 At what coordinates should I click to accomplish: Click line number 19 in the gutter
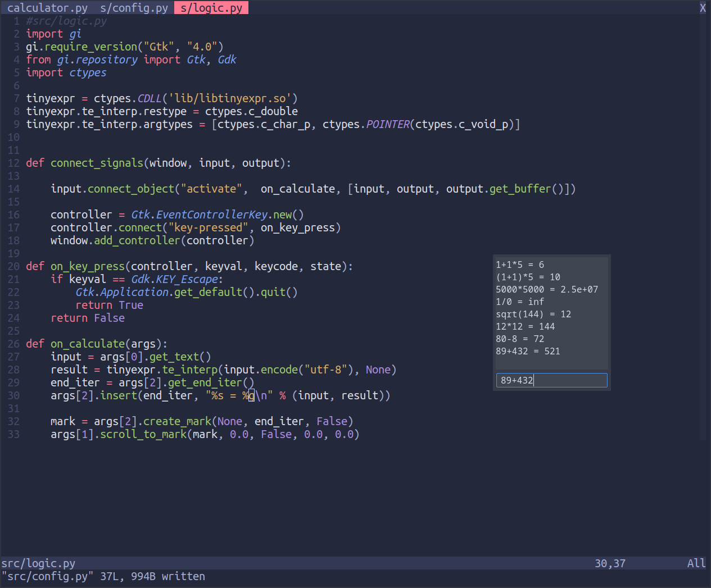13,253
